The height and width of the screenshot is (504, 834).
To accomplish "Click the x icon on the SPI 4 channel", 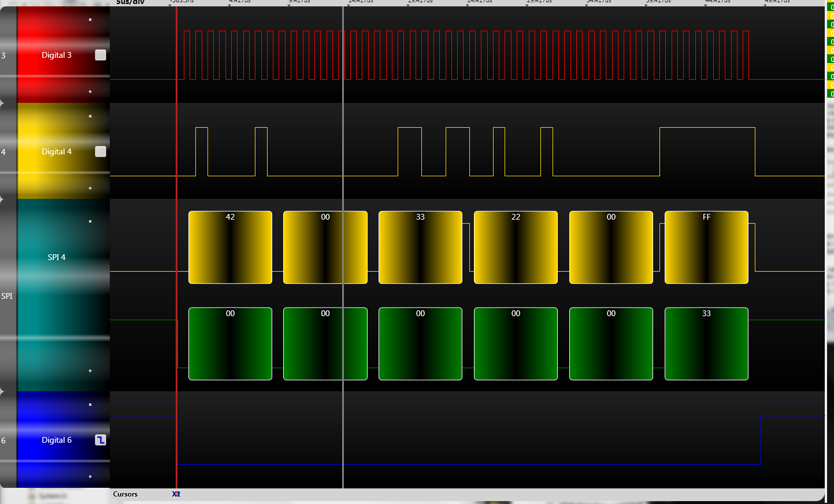I will pos(90,221).
